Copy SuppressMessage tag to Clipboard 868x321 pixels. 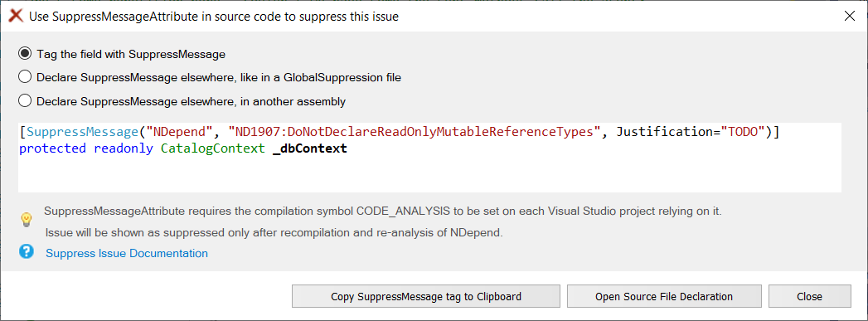point(426,296)
